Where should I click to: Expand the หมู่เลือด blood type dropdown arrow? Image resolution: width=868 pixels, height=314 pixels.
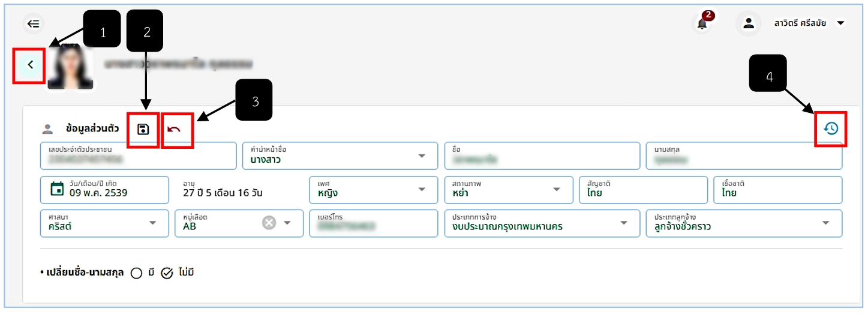(287, 223)
